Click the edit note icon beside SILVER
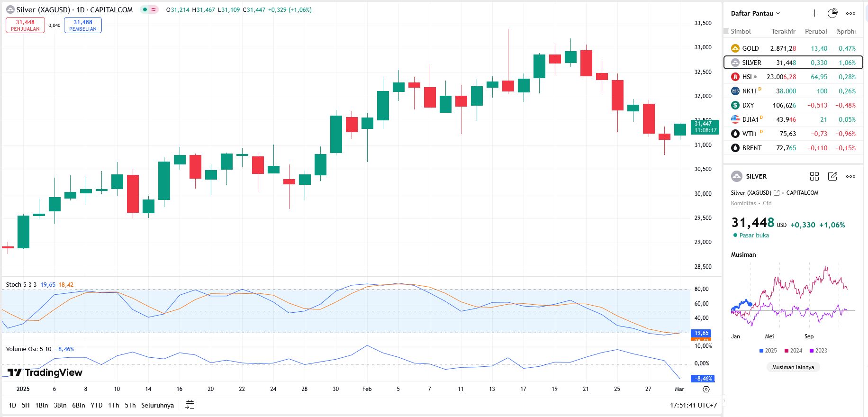This screenshot has width=868, height=417. [x=832, y=176]
